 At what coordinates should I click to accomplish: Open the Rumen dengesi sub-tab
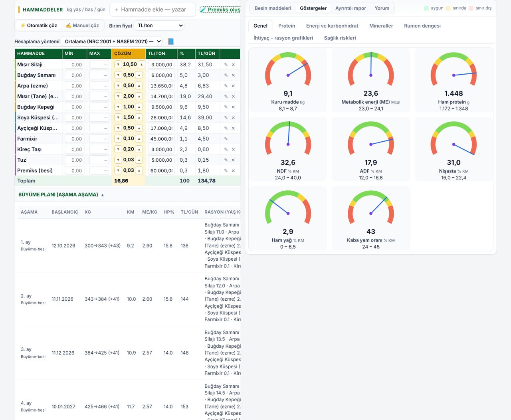[x=422, y=26]
